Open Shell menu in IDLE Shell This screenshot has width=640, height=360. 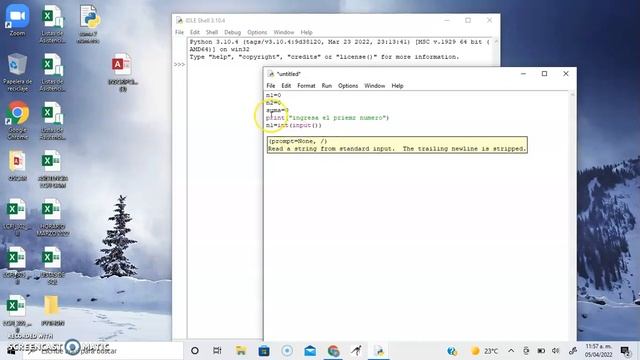(x=212, y=32)
